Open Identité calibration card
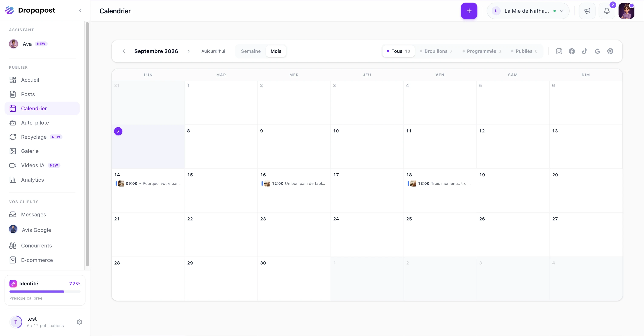The height and width of the screenshot is (336, 644). 45,290
